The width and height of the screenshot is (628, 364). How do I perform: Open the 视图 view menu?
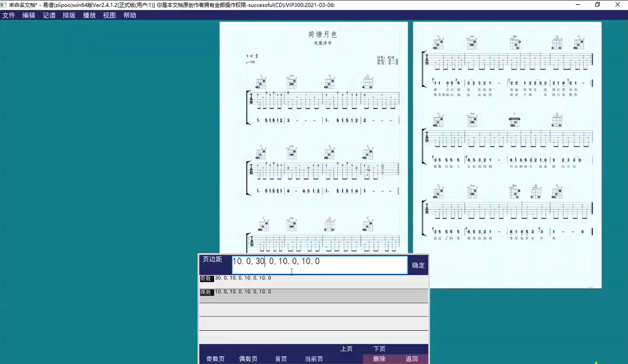[109, 15]
